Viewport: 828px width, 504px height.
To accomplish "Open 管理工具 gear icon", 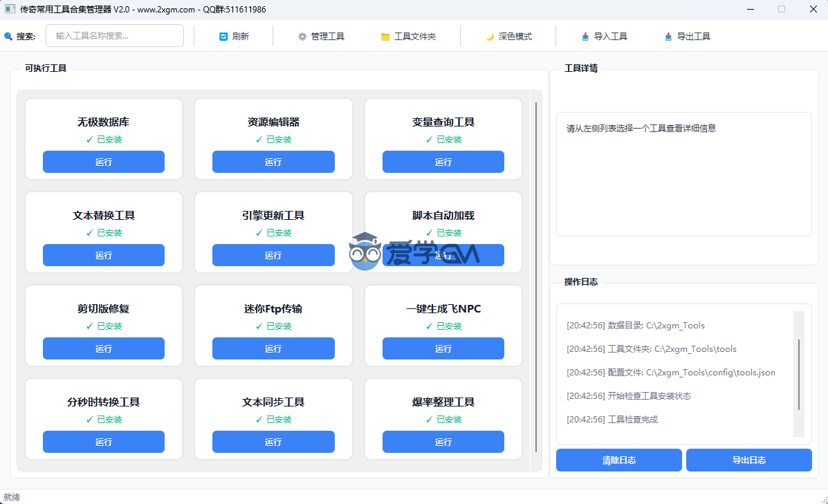I will point(302,37).
